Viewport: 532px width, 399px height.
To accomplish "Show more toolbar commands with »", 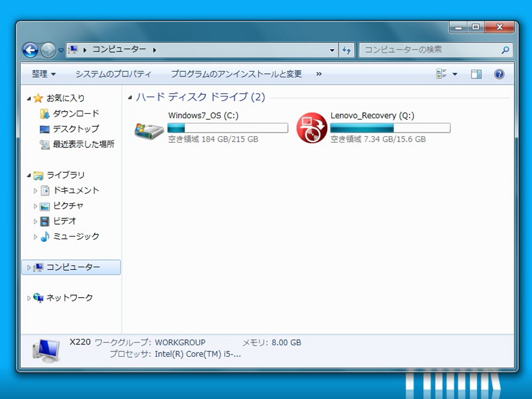I will [x=319, y=74].
